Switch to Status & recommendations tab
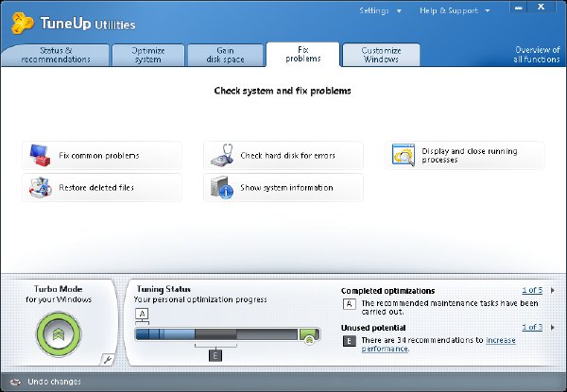 56,55
